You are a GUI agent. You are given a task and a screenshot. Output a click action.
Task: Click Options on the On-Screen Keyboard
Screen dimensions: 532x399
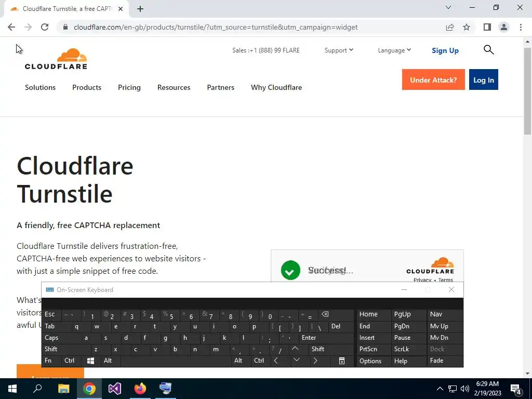click(x=373, y=361)
